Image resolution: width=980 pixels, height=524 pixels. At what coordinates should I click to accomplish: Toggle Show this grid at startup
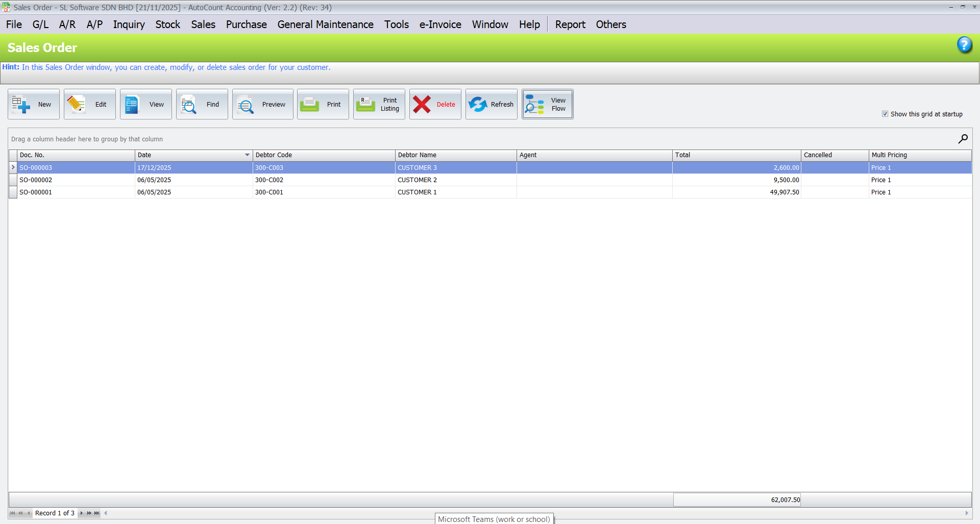885,114
